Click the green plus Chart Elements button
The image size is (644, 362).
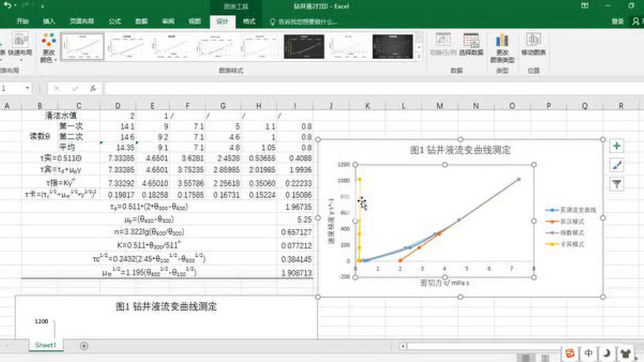click(x=617, y=146)
